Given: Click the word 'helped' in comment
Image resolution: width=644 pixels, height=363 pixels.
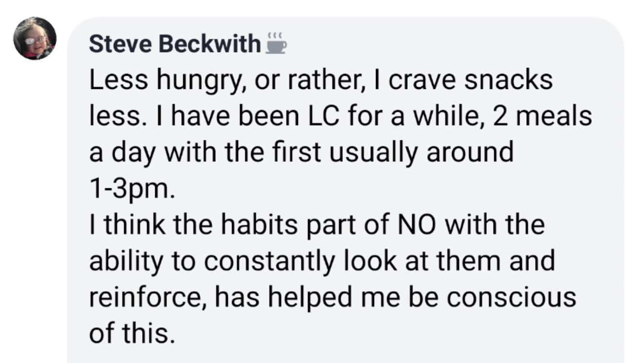Looking at the screenshot, I should [x=301, y=297].
